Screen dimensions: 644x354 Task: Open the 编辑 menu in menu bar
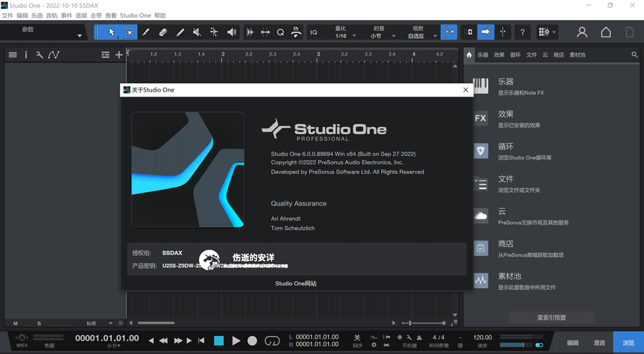pyautogui.click(x=22, y=15)
